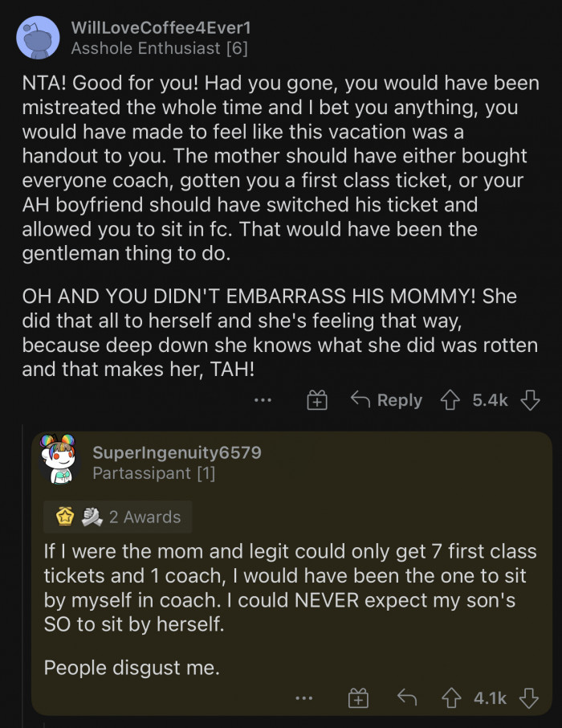Reply to WillLoveCoffee4Ever1's comment
The height and width of the screenshot is (728, 562).
[x=386, y=399]
